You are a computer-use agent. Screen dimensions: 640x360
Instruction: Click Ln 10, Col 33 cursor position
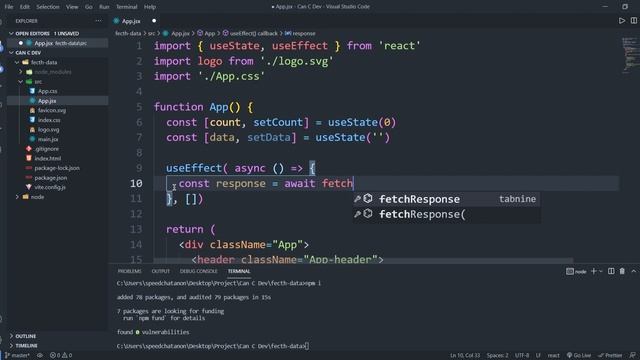tap(464, 356)
